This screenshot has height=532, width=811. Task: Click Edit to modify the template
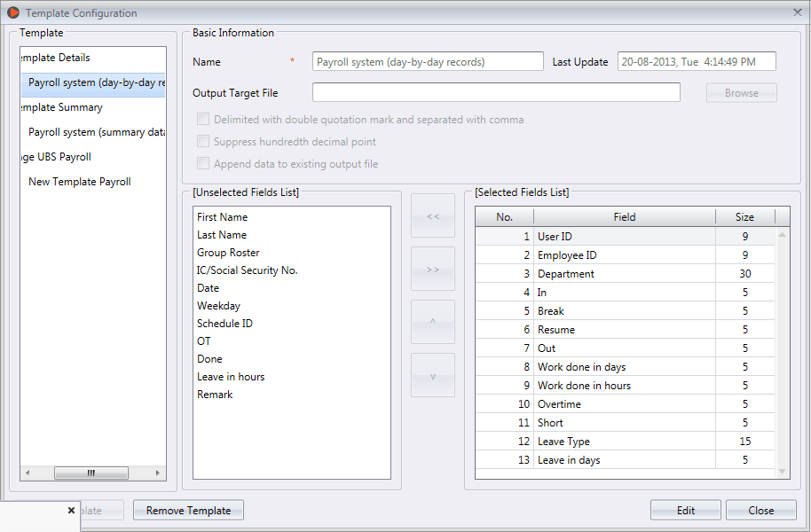point(685,510)
